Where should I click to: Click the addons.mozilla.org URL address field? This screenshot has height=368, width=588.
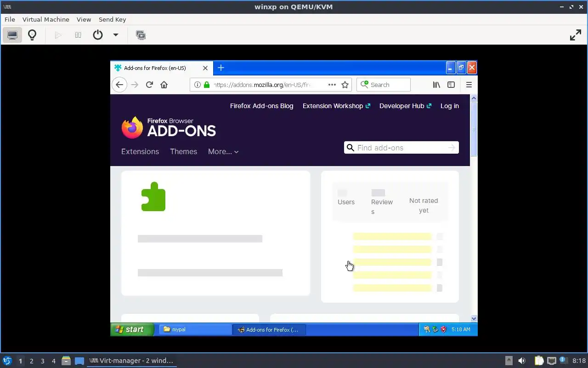[x=262, y=85]
